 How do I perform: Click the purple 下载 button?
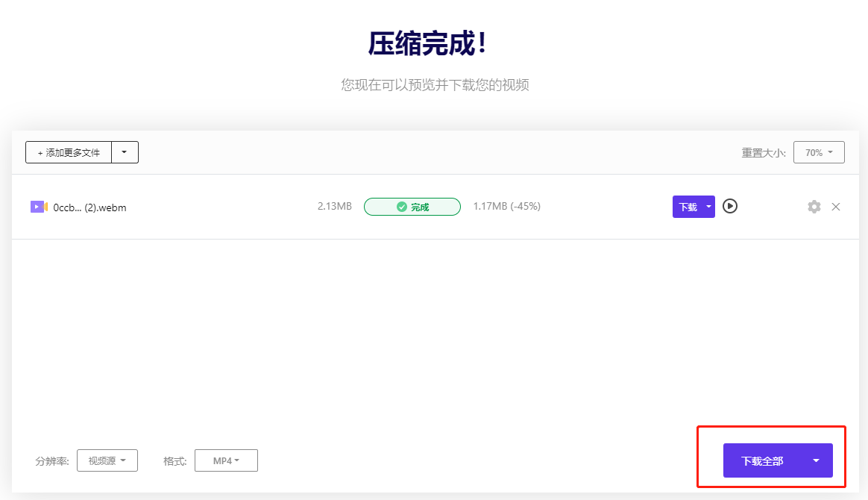click(688, 207)
